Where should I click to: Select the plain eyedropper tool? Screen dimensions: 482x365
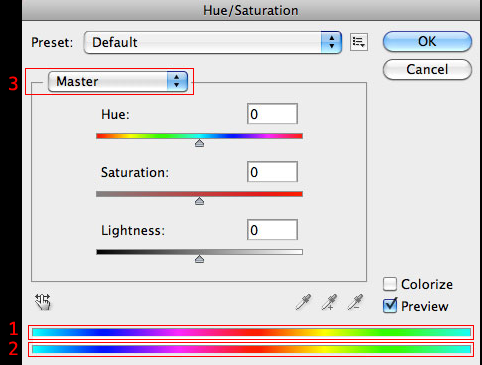(303, 302)
